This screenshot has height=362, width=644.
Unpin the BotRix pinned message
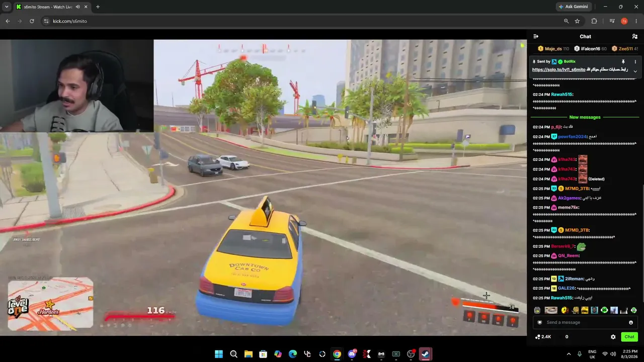(x=623, y=62)
